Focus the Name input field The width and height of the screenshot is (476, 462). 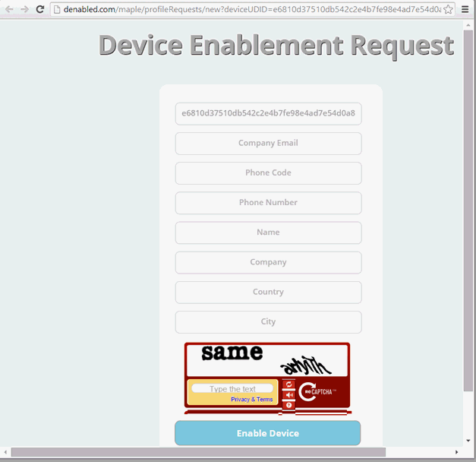(268, 232)
